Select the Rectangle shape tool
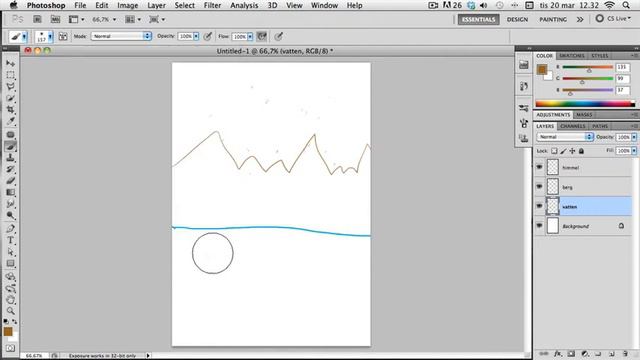This screenshot has width=640, height=360. (11, 263)
